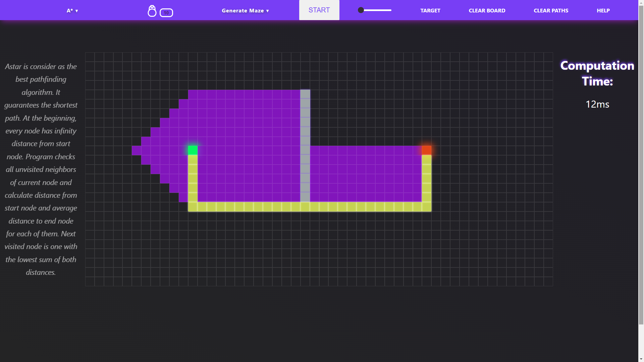Click the weight value 10 field

coord(166,13)
